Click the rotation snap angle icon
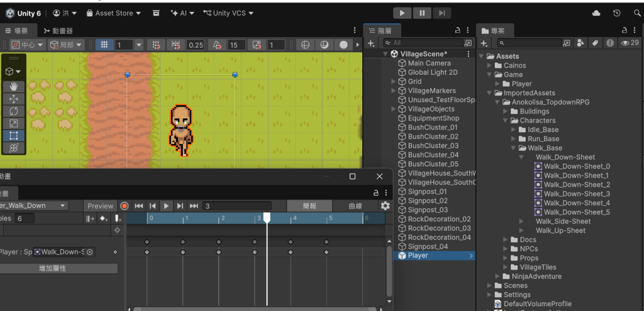This screenshot has width=644, height=311. (218, 45)
